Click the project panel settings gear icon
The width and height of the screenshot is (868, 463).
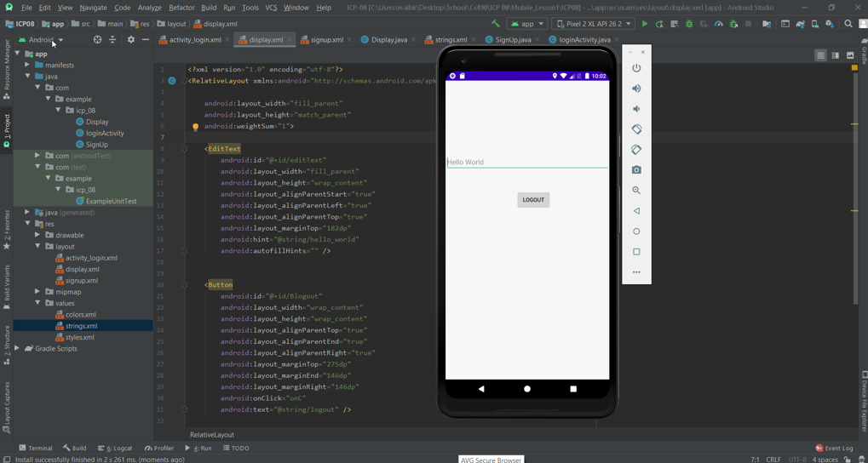coord(131,40)
